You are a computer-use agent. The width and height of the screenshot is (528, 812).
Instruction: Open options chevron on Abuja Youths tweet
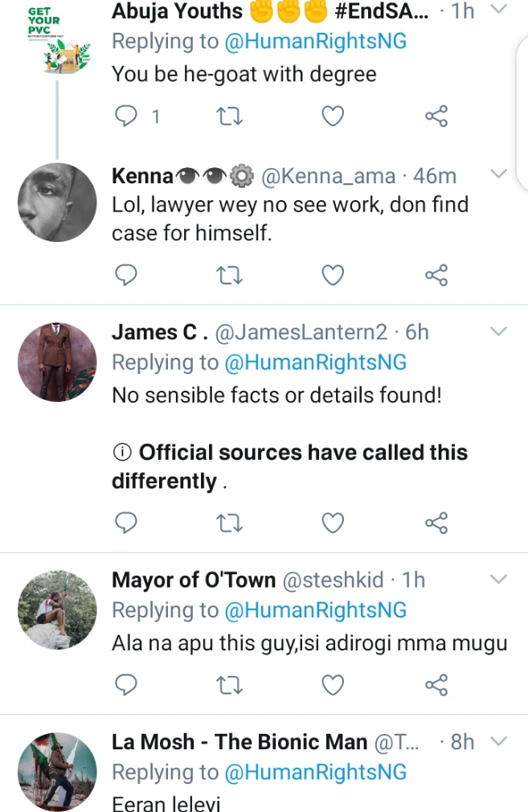[x=498, y=10]
